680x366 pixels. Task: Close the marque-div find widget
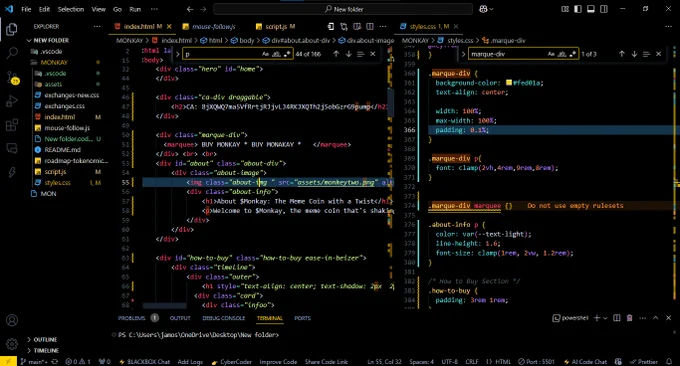point(658,54)
